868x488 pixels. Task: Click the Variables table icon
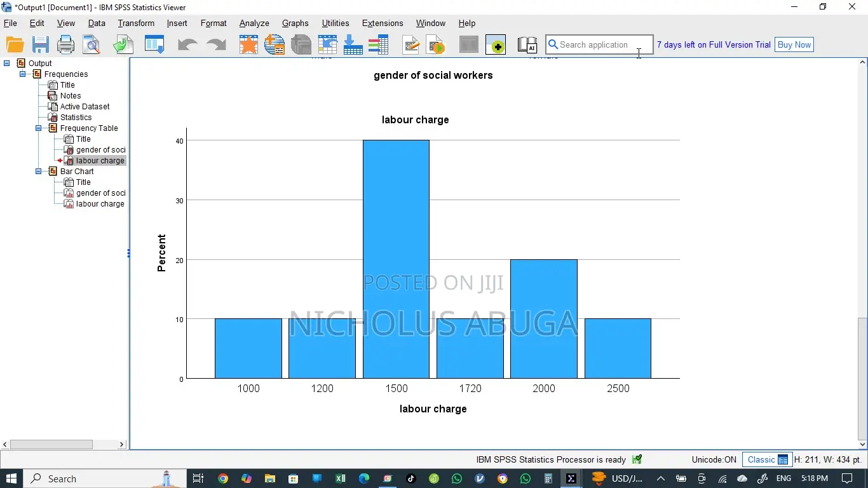tap(327, 44)
